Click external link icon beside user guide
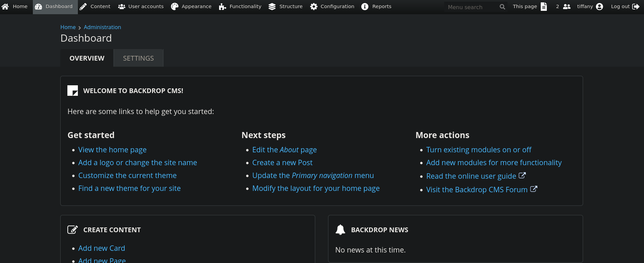This screenshot has height=263, width=644. (522, 175)
